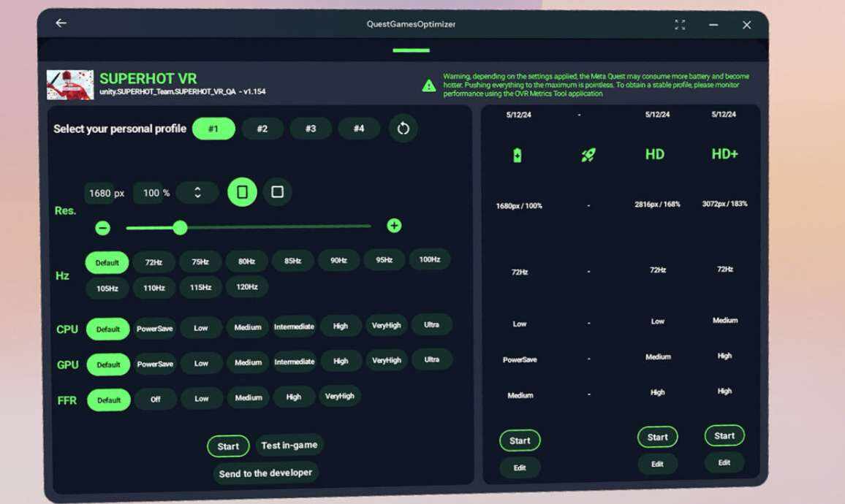845x504 pixels.
Task: Set CPU level to Ultra
Action: 431,325
